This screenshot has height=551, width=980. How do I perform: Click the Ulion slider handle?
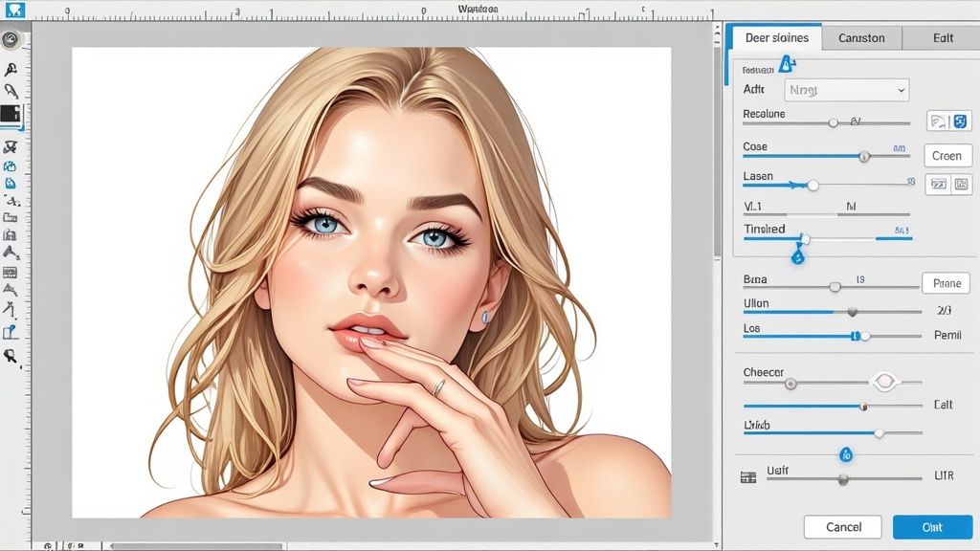point(852,311)
